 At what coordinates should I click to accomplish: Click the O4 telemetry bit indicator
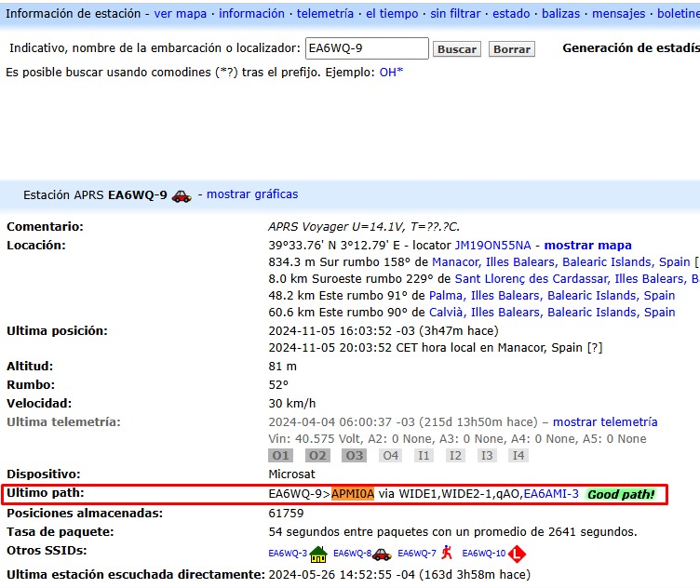pos(391,456)
